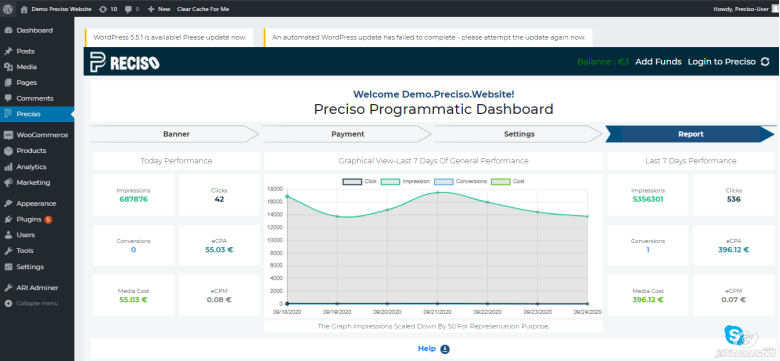The image size is (780, 361).
Task: Switch to the Banner tab
Action: [176, 134]
